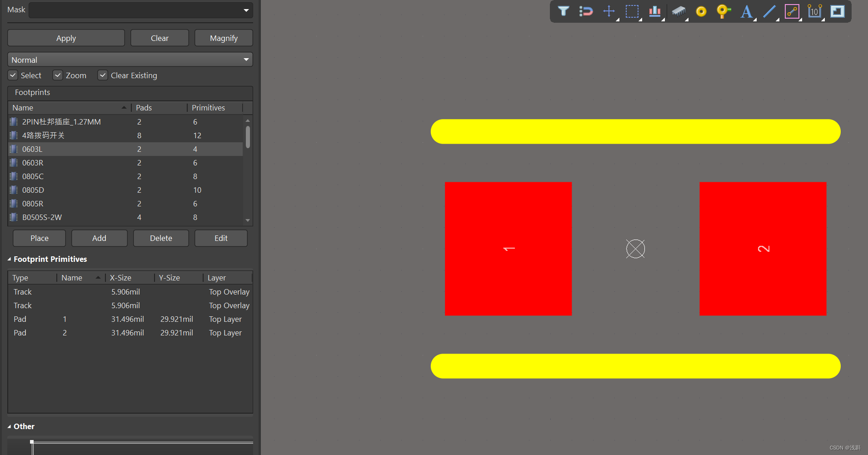Viewport: 868px width, 455px height.
Task: Select the Pad 1 primitive row
Action: (x=130, y=319)
